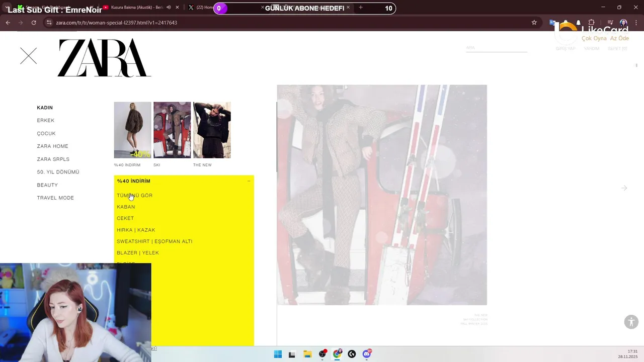644x362 pixels.
Task: Select KADIN category
Action: point(45,108)
